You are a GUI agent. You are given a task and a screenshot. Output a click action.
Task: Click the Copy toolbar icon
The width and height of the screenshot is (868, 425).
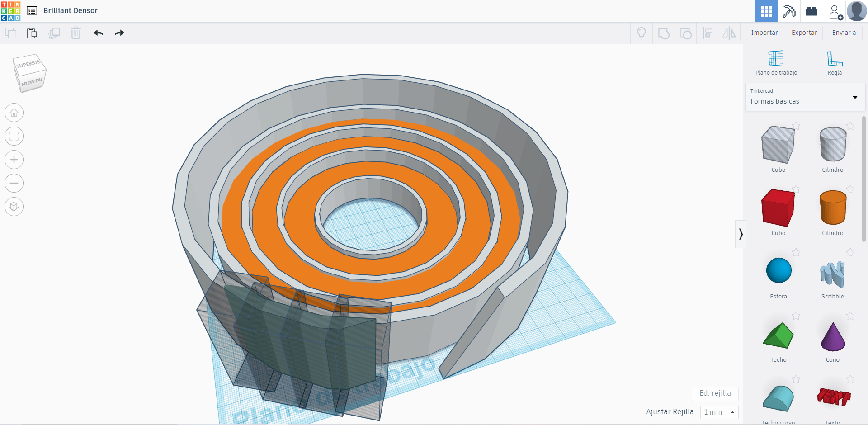[x=11, y=33]
